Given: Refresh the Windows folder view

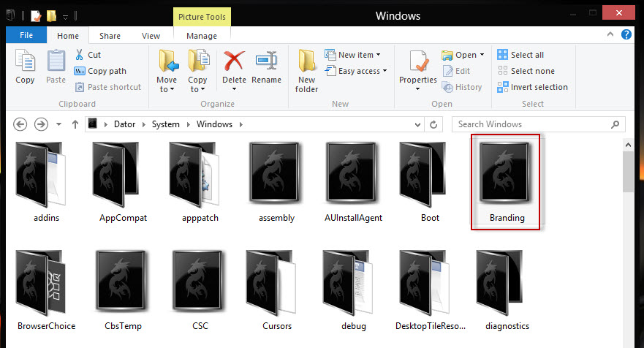Looking at the screenshot, I should pyautogui.click(x=433, y=124).
